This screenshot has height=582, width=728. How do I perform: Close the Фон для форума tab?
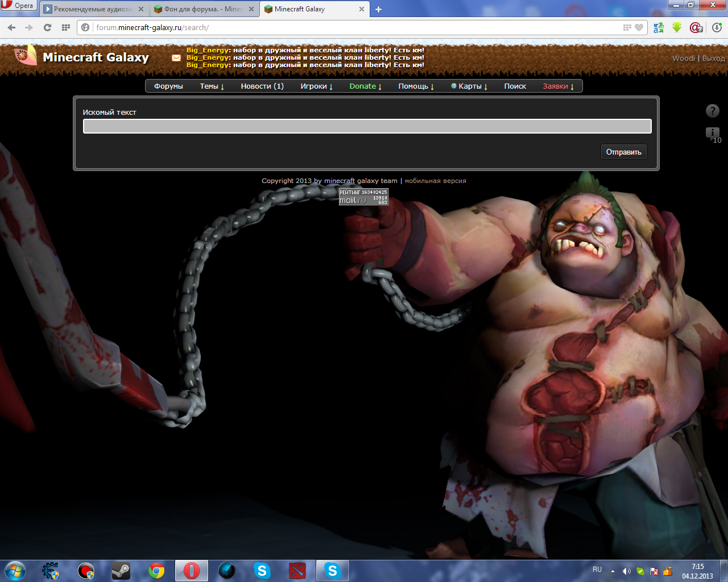coord(251,9)
